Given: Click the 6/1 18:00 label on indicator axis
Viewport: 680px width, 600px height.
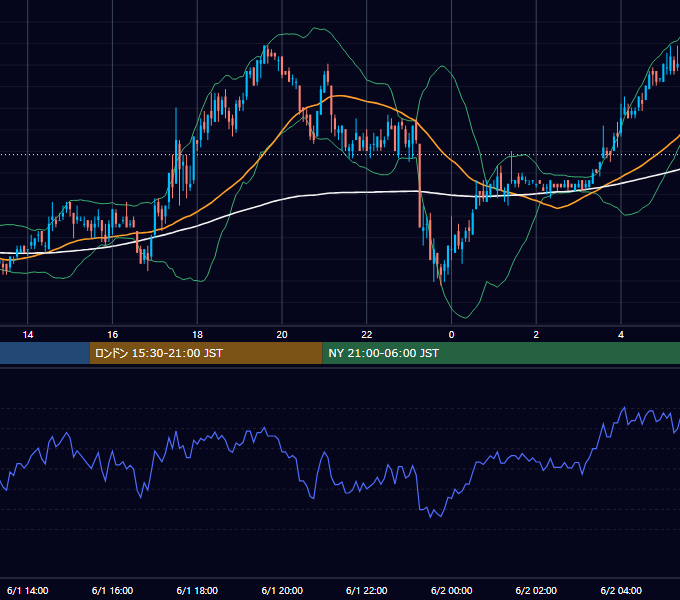Looking at the screenshot, I should 197,590.
